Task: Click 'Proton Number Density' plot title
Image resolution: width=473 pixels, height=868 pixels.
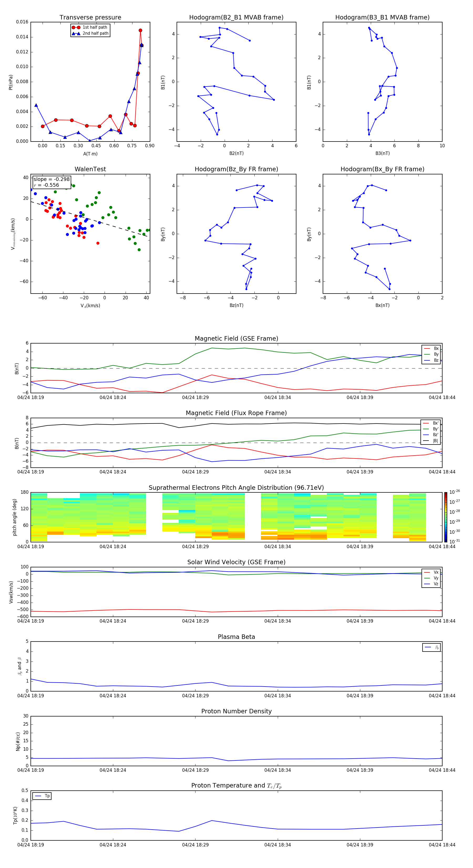Action: pos(236,711)
